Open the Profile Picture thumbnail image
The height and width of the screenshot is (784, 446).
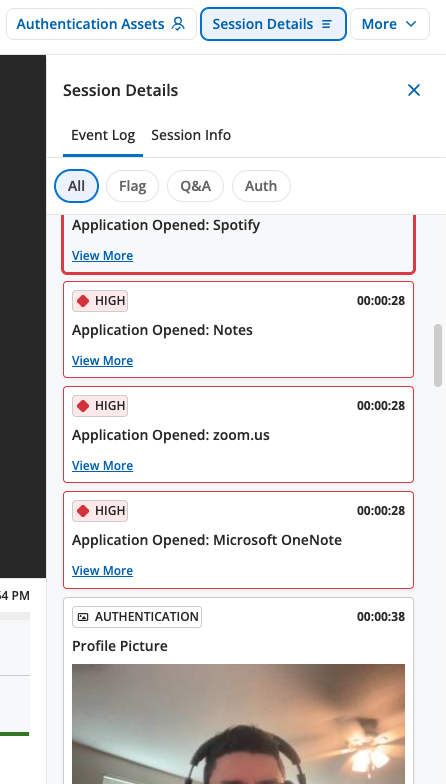coord(238,724)
